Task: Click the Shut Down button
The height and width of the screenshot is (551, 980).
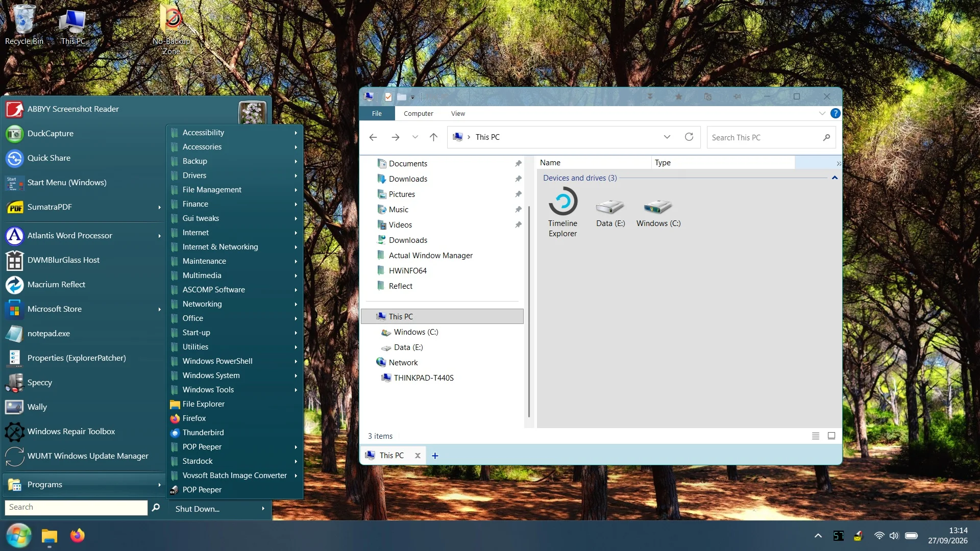Action: pos(198,509)
